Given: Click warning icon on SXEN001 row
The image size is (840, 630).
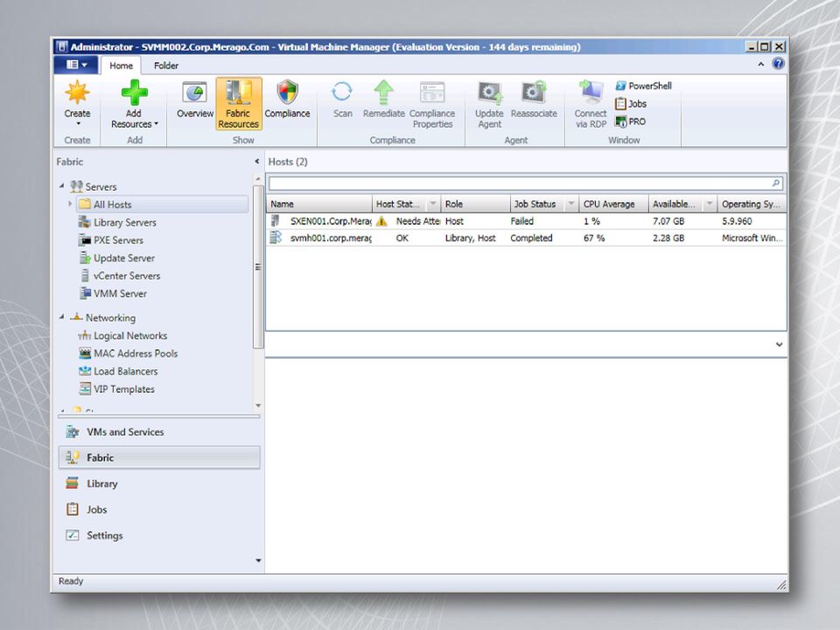Looking at the screenshot, I should (381, 221).
